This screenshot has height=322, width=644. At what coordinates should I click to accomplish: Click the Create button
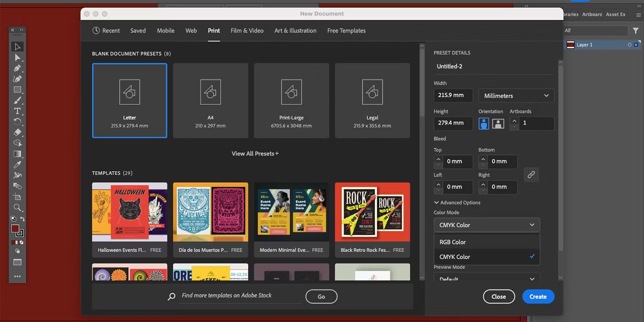coord(538,296)
